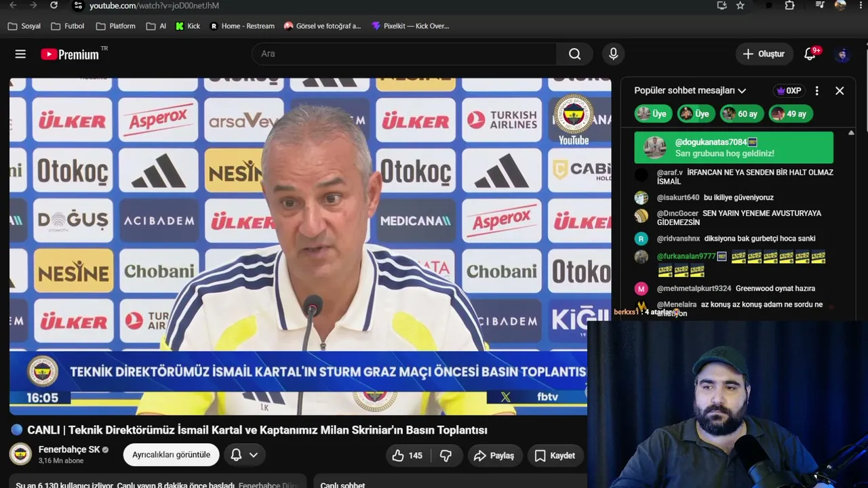Open the Görsel ve fotoğraf bookmark
The height and width of the screenshot is (488, 868).
[322, 26]
